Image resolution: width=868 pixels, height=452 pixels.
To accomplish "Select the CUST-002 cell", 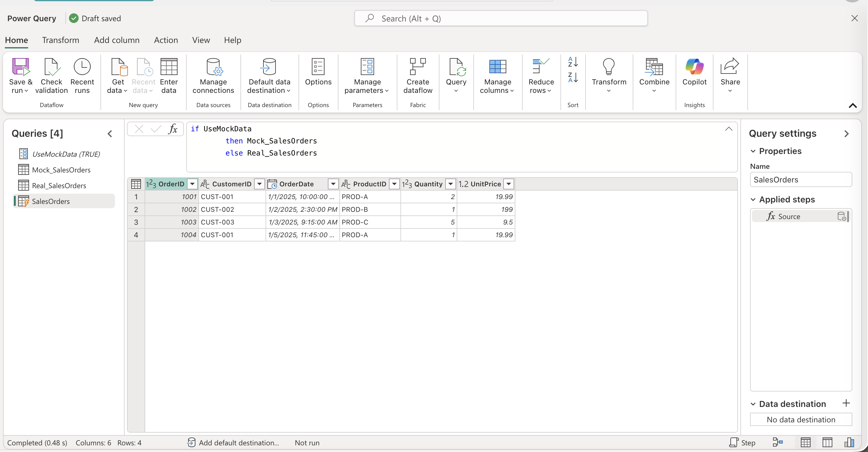I will point(232,209).
